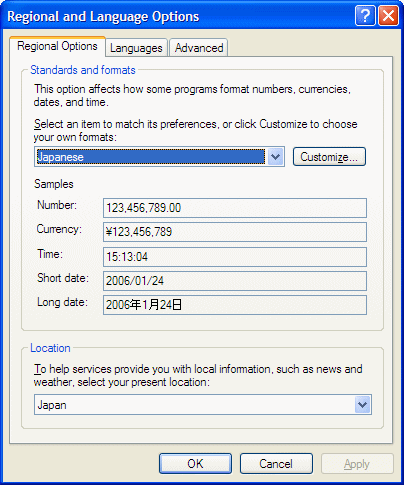Confirm with the OK button
Screen dimensions: 404x485
[195, 463]
